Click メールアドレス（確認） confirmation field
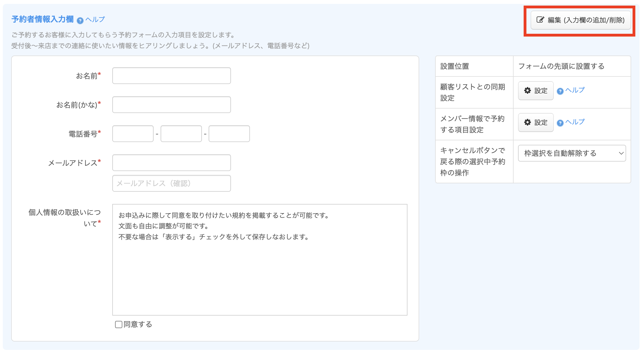 pos(171,183)
